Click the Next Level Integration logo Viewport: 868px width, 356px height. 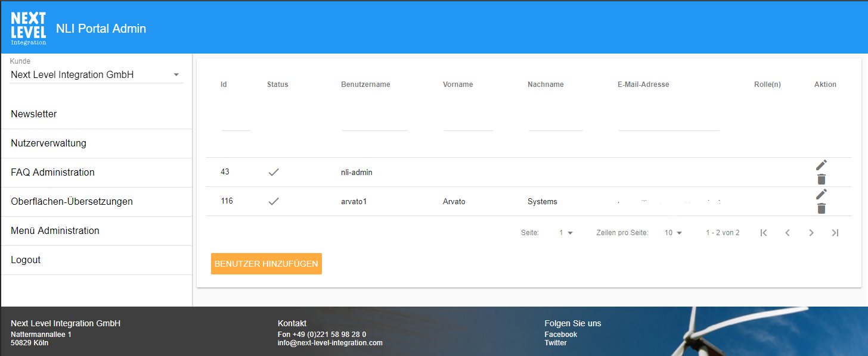[x=28, y=27]
